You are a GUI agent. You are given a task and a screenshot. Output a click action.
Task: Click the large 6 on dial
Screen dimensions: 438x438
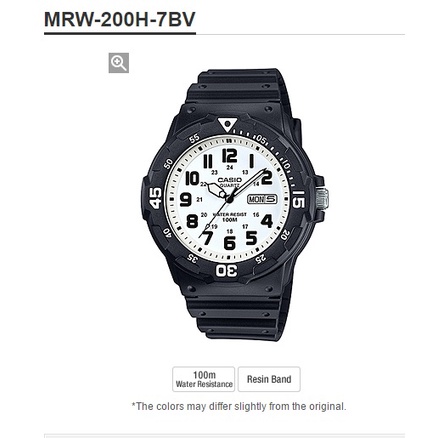click(229, 243)
